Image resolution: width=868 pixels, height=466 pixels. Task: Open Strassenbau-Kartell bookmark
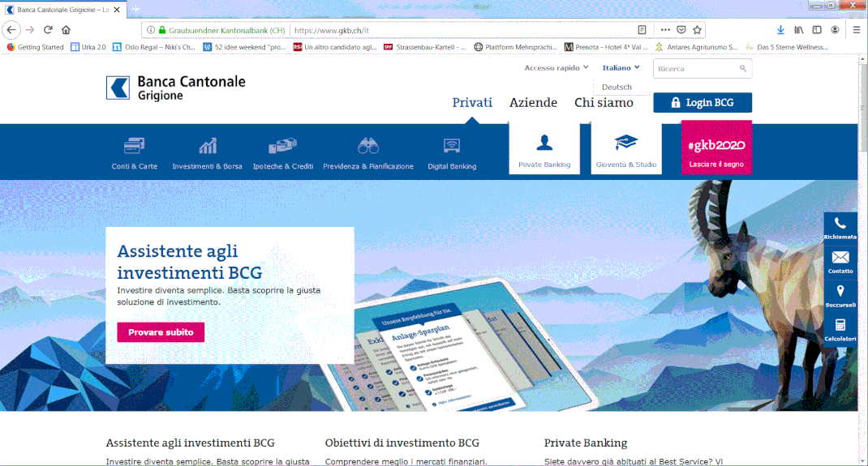pyautogui.click(x=426, y=47)
